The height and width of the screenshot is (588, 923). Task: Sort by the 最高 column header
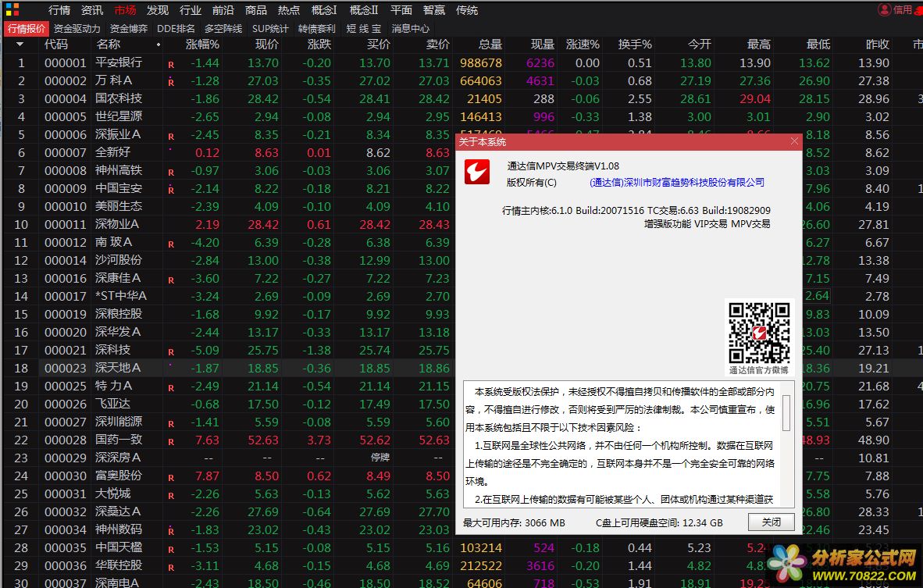pos(759,45)
